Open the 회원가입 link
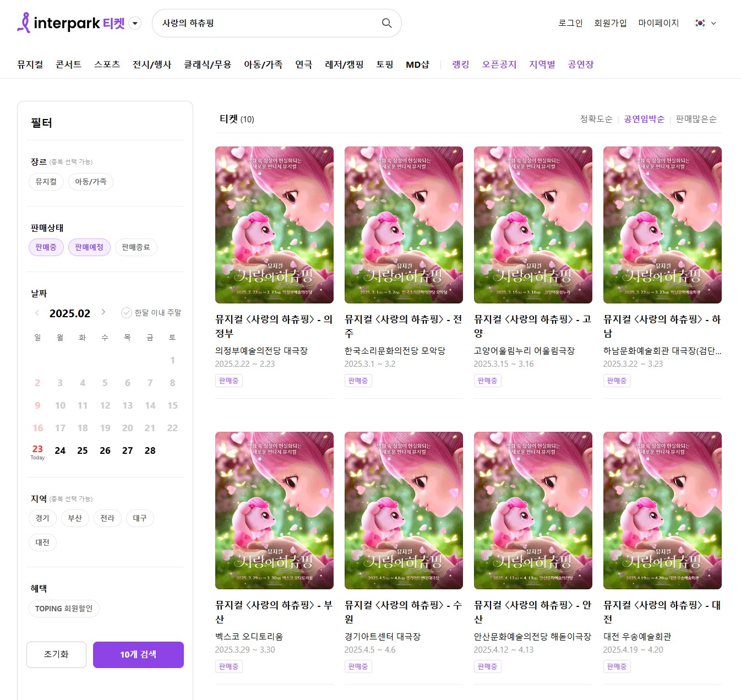Image resolution: width=741 pixels, height=700 pixels. 611,23
